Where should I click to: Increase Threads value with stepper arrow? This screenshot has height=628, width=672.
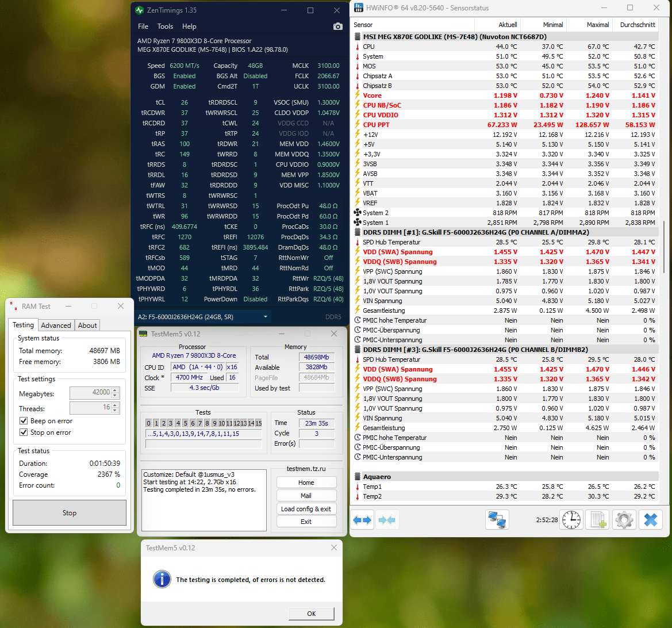click(x=115, y=405)
